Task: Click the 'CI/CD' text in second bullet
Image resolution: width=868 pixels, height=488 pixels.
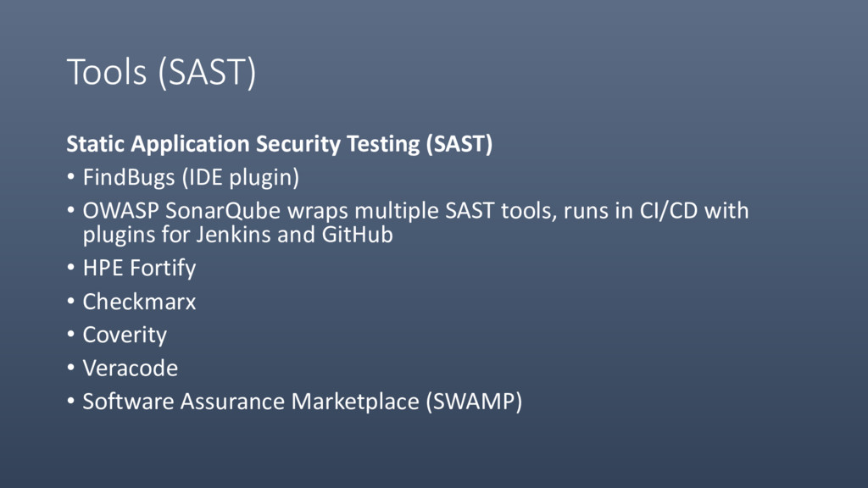Action: (669, 211)
